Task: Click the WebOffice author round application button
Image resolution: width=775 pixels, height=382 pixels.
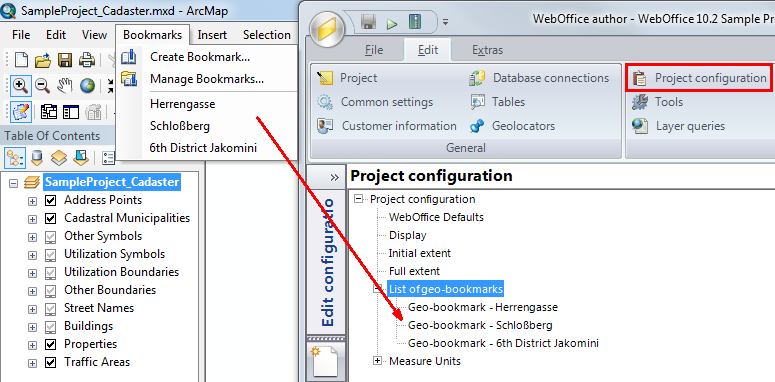Action: tap(327, 29)
